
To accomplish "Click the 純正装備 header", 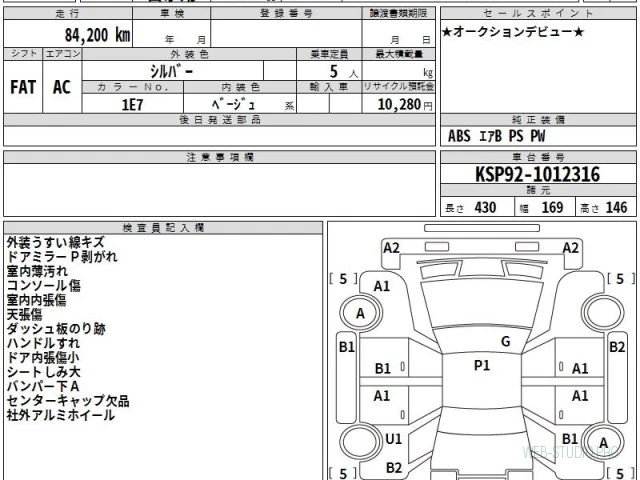I will (x=538, y=120).
